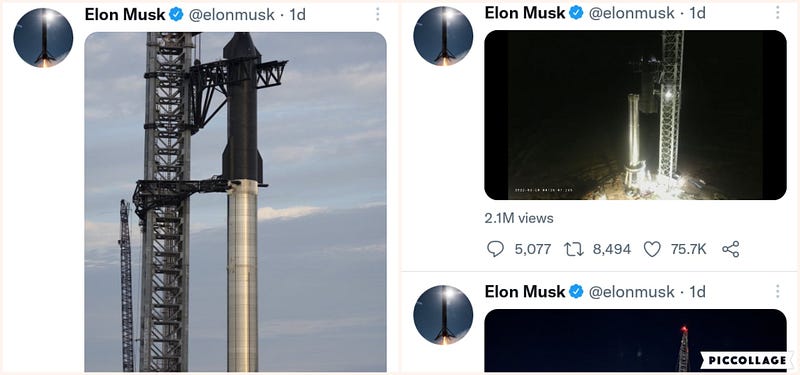Viewport: 800px width, 375px height.
Task: Click the PicCollage watermark
Action: coord(746,361)
